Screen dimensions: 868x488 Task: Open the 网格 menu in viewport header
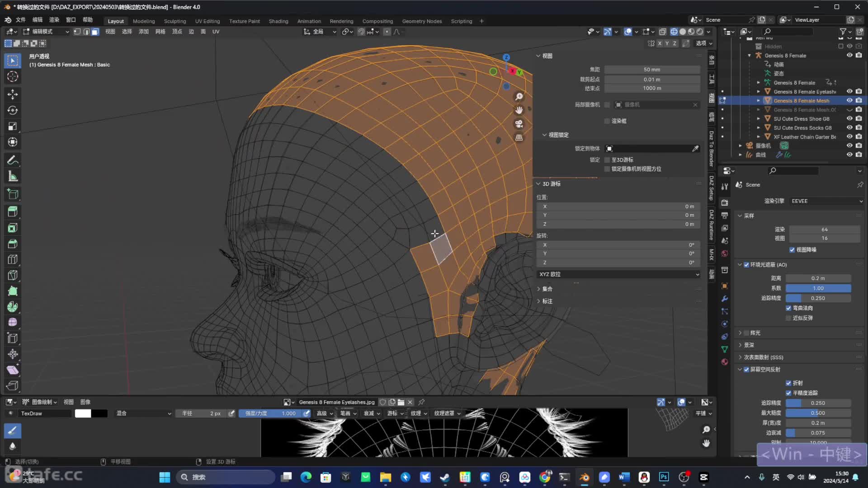pos(160,32)
